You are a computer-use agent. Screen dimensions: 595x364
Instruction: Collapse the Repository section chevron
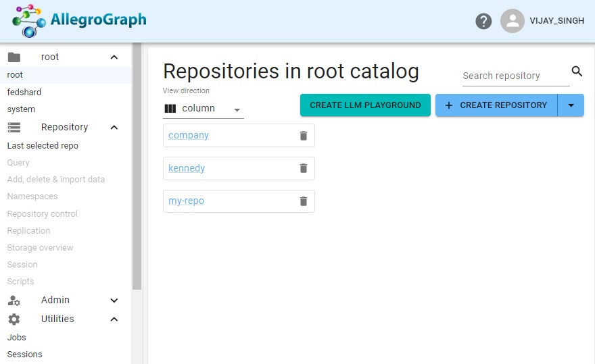(114, 128)
